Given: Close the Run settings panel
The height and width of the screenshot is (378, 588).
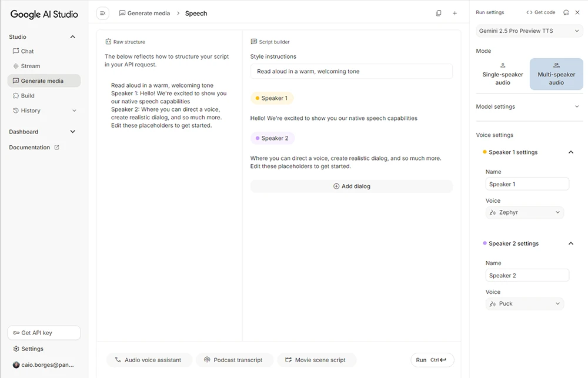Looking at the screenshot, I should click(x=577, y=12).
